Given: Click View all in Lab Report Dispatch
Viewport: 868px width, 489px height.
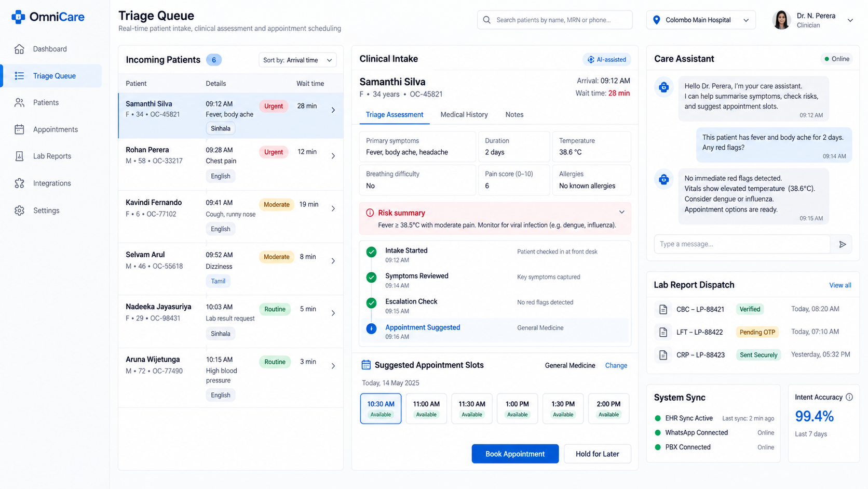Looking at the screenshot, I should point(840,285).
